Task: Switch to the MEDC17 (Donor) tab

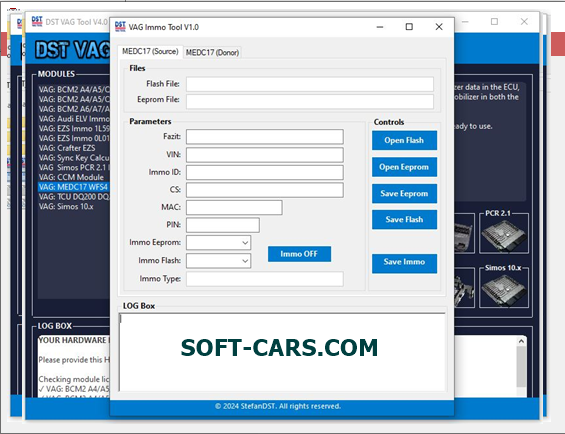Action: [212, 53]
